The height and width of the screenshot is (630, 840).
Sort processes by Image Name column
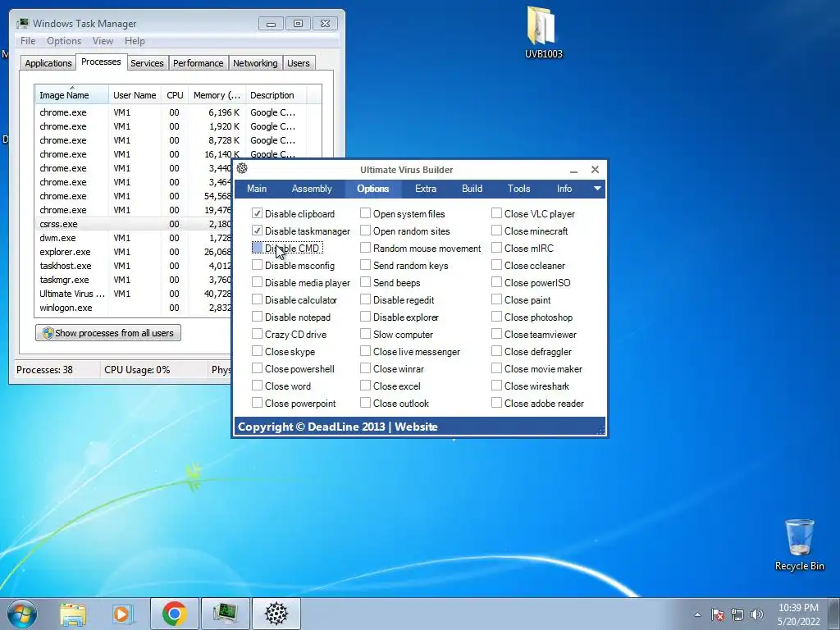click(71, 95)
